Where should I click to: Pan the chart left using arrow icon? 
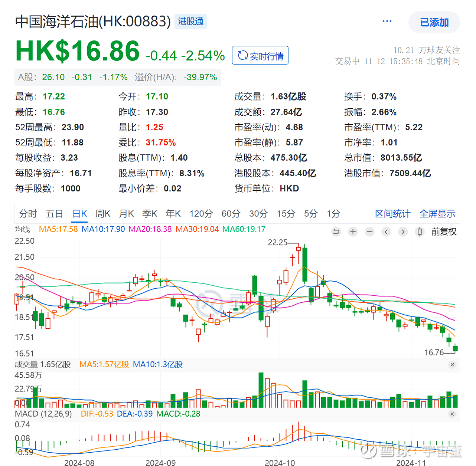(386, 232)
